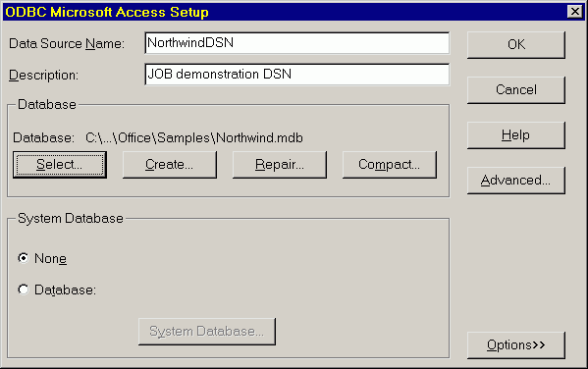This screenshot has width=588, height=369.
Task: Click Repair... database button
Action: coord(280,165)
